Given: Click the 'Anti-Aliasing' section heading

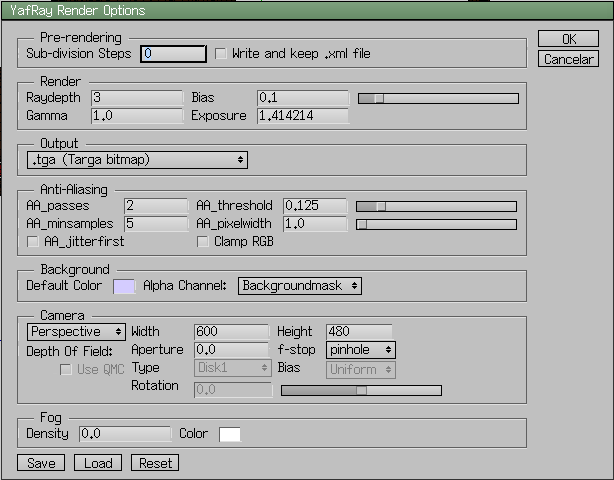Looking at the screenshot, I should pyautogui.click(x=74, y=190).
